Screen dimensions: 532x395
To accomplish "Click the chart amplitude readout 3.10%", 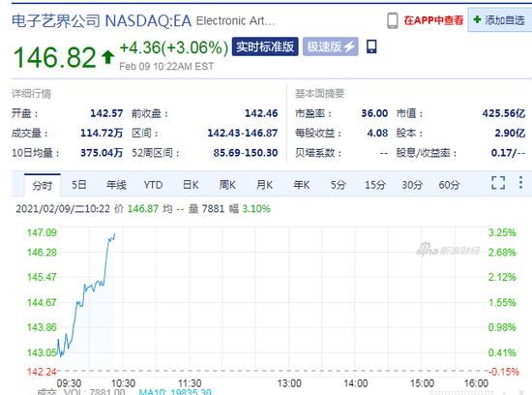I will (256, 208).
